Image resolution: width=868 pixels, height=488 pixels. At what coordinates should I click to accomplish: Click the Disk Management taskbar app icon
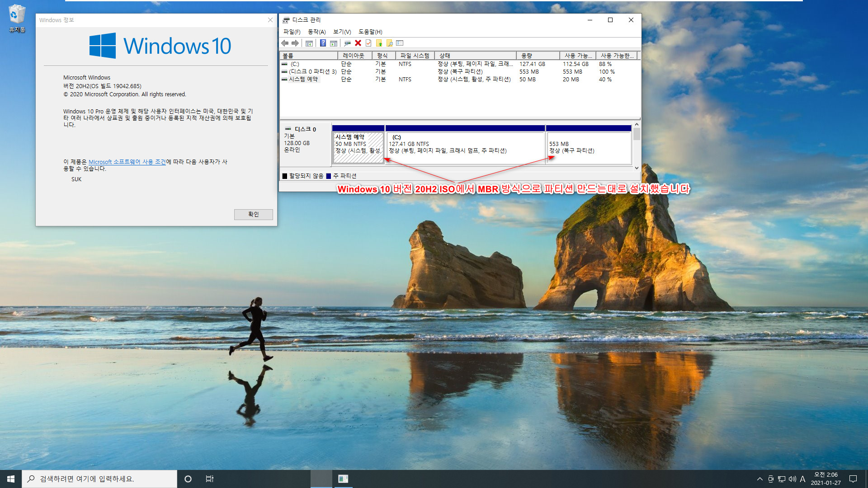[343, 479]
